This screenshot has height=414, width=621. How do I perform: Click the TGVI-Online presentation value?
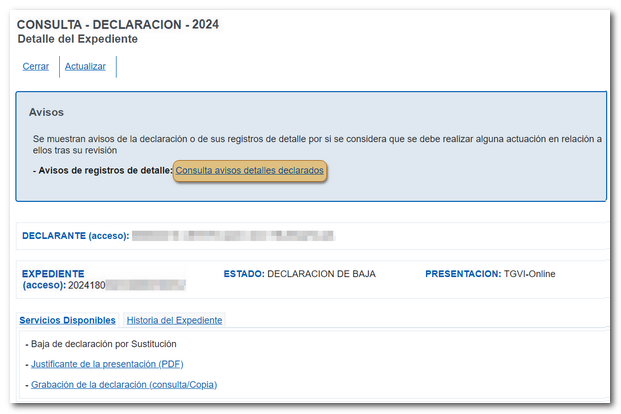click(529, 273)
